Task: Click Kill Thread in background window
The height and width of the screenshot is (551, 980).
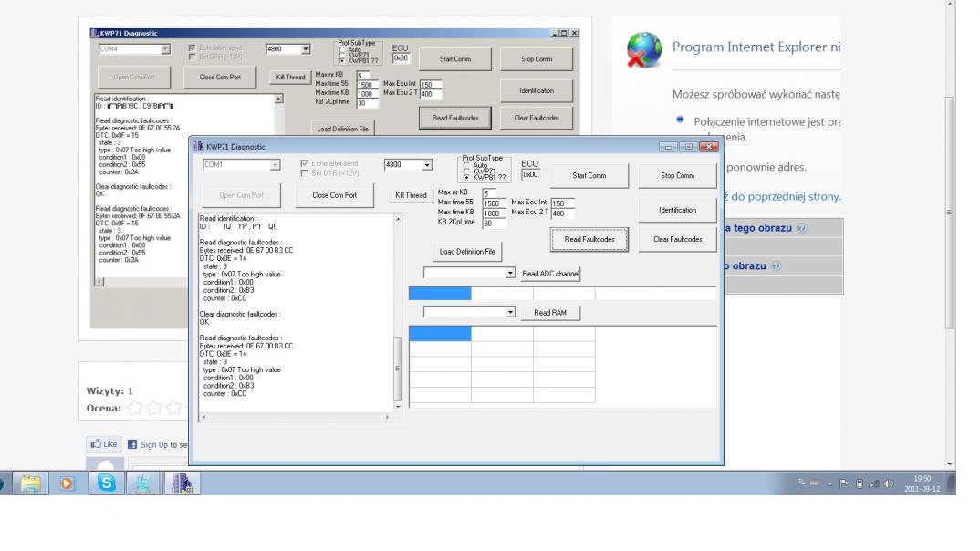Action: (x=291, y=77)
